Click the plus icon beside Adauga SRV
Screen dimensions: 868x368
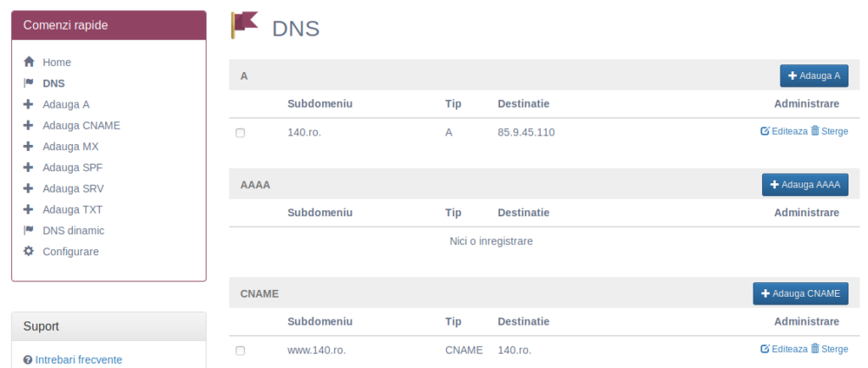tap(29, 188)
